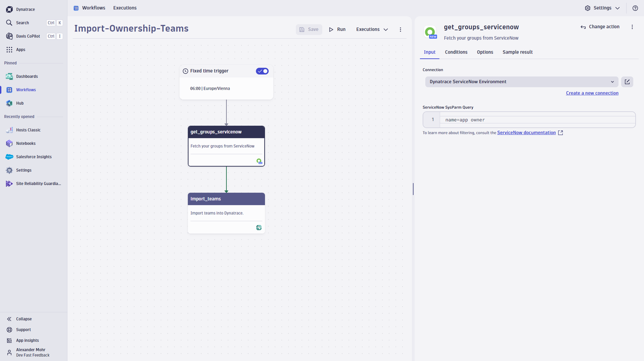The height and width of the screenshot is (361, 644).
Task: Click the Workflows app icon in header
Action: (x=76, y=8)
